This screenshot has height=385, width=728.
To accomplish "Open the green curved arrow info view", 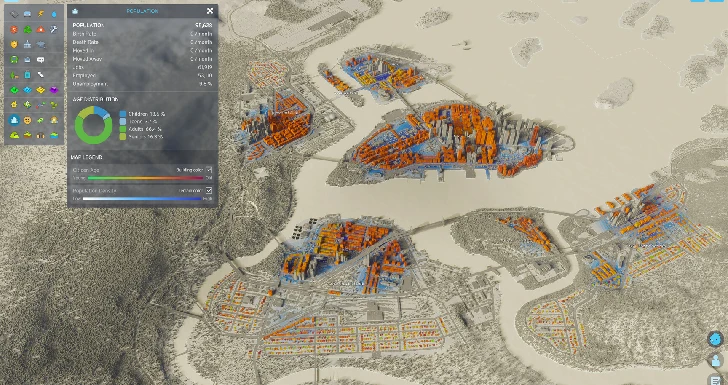I will point(41,120).
